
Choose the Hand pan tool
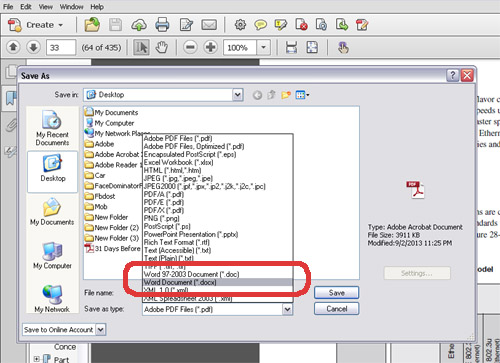pyautogui.click(x=162, y=47)
